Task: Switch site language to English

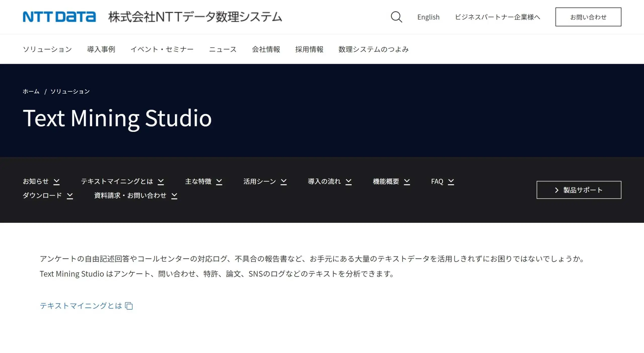Action: pos(428,17)
